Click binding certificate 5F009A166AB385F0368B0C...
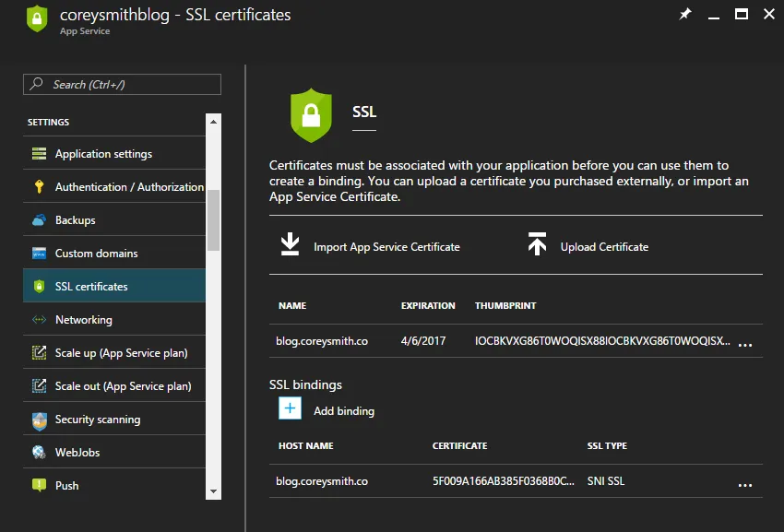The height and width of the screenshot is (532, 784). tap(503, 481)
